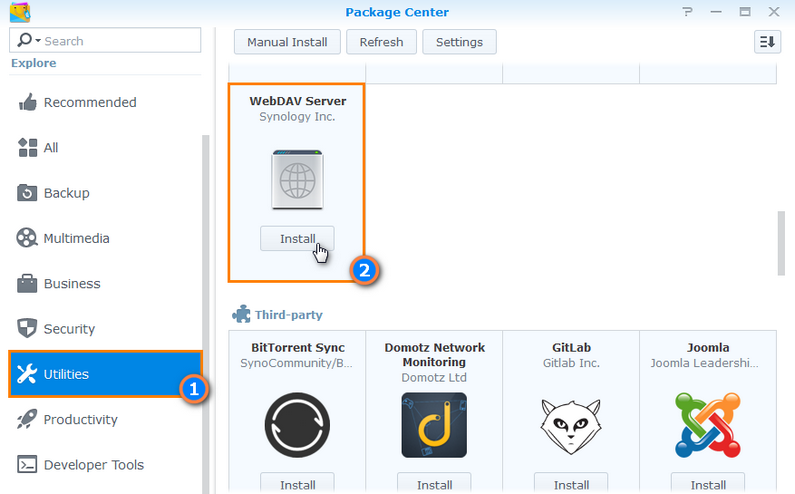This screenshot has width=795, height=494.
Task: Click the Domotz Network Monitoring icon
Action: click(x=434, y=425)
